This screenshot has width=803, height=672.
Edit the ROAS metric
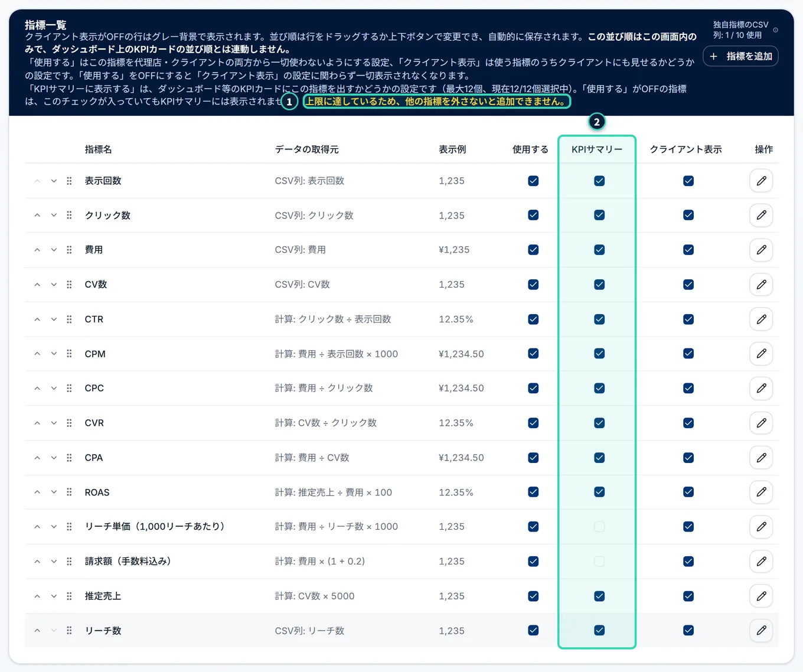coord(761,492)
